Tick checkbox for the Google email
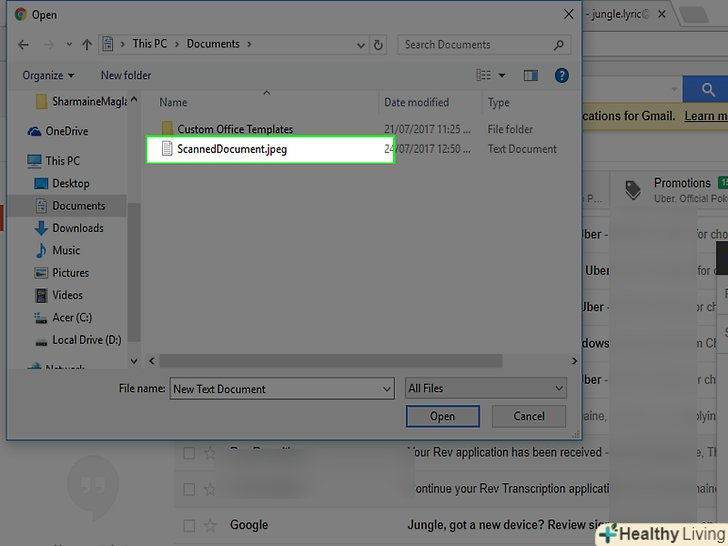Viewport: 728px width, 546px height. pyautogui.click(x=189, y=526)
